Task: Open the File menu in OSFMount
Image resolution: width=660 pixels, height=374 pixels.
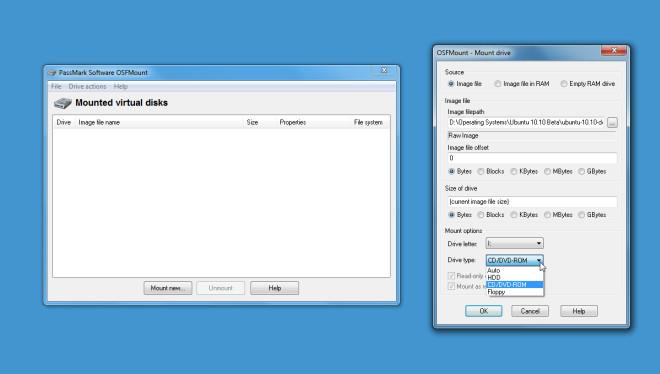Action: pyautogui.click(x=56, y=87)
